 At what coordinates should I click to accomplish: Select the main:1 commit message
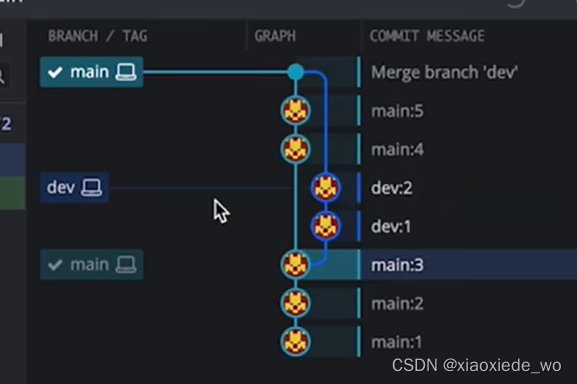click(396, 342)
